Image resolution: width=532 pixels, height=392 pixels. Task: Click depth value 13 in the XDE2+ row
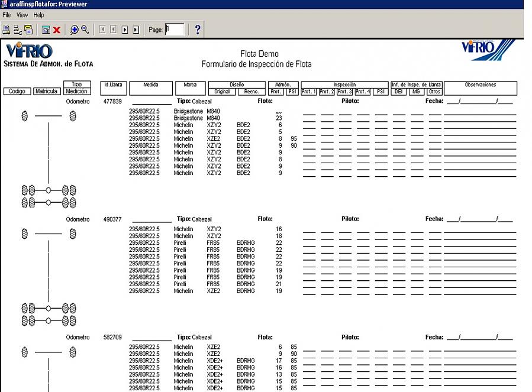[279, 374]
